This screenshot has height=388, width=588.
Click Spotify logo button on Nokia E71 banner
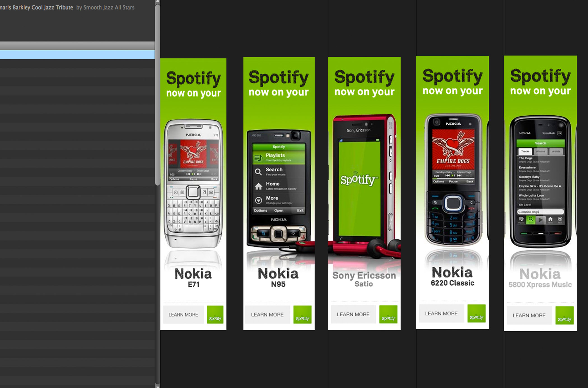click(x=215, y=315)
